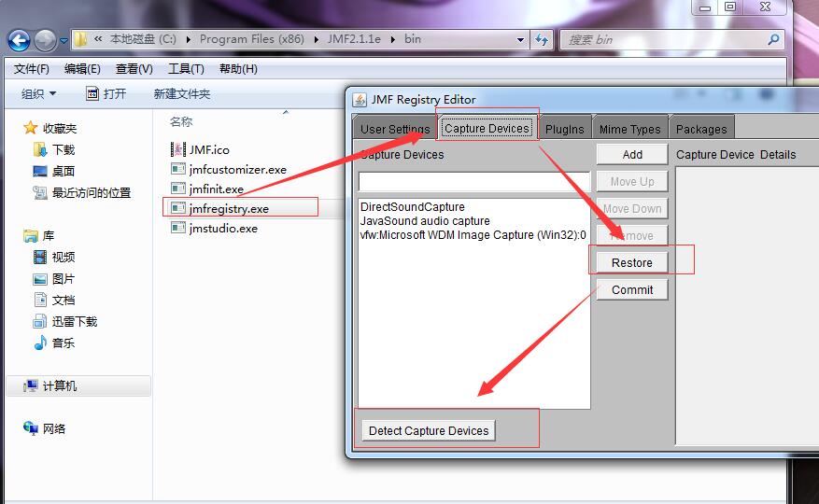Click the folder icon in address bar
819x504 pixels.
tap(80, 39)
